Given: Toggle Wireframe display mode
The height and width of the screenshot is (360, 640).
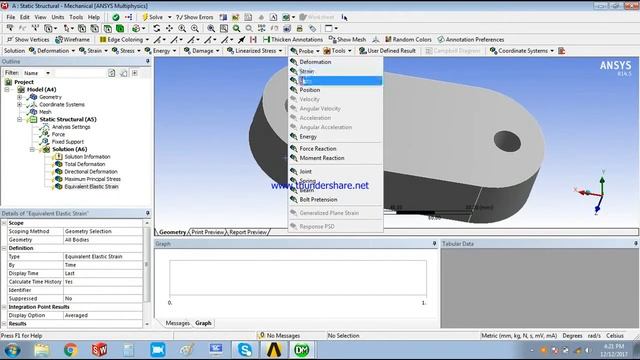Looking at the screenshot, I should [73, 40].
